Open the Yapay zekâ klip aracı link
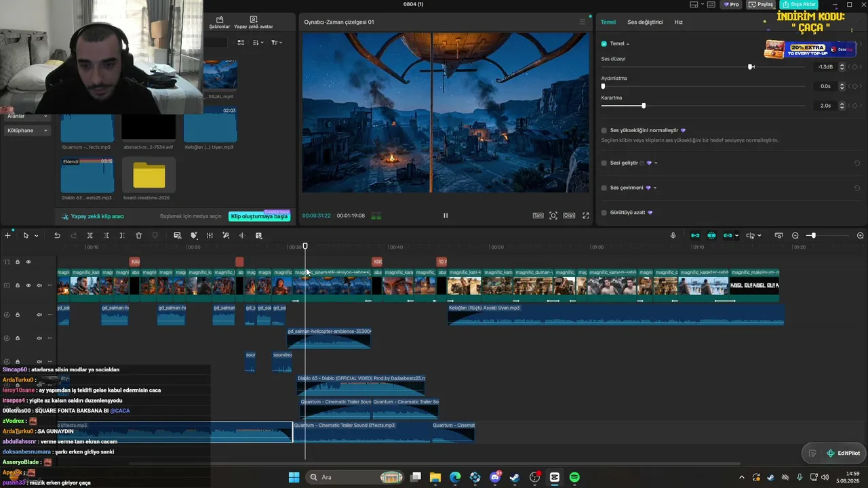 tap(93, 216)
